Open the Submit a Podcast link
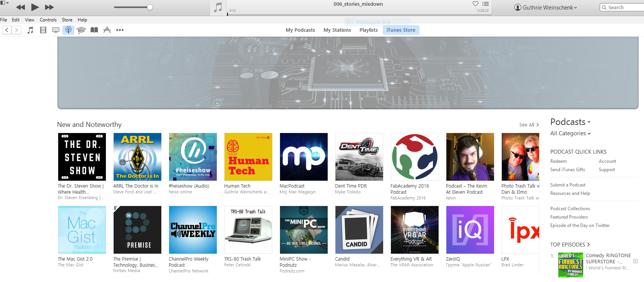 568,185
